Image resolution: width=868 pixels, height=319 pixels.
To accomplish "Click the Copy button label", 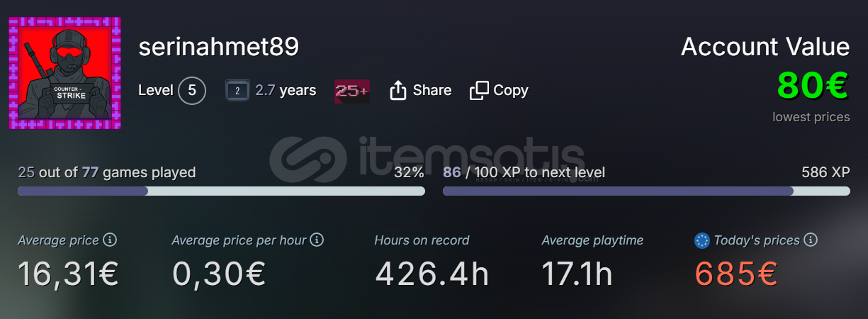I will 511,90.
